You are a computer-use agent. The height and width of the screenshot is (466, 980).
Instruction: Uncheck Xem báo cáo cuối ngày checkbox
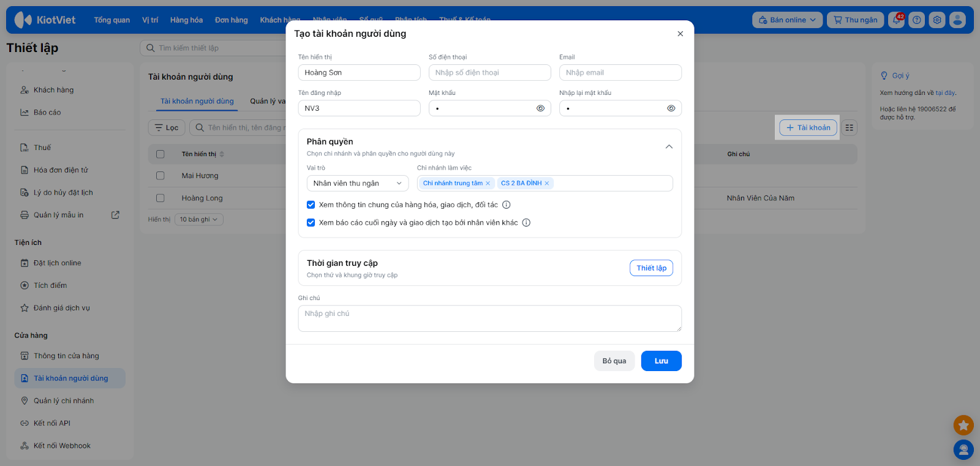coord(311,223)
